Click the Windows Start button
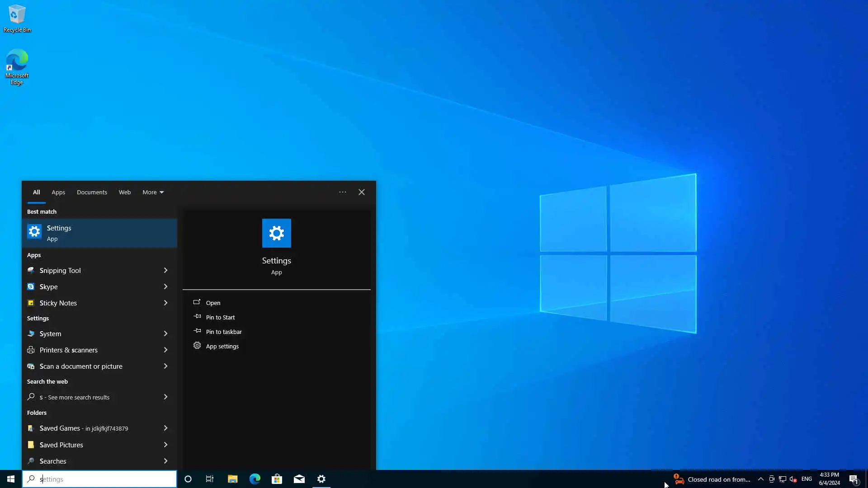Image resolution: width=868 pixels, height=488 pixels. 11,479
